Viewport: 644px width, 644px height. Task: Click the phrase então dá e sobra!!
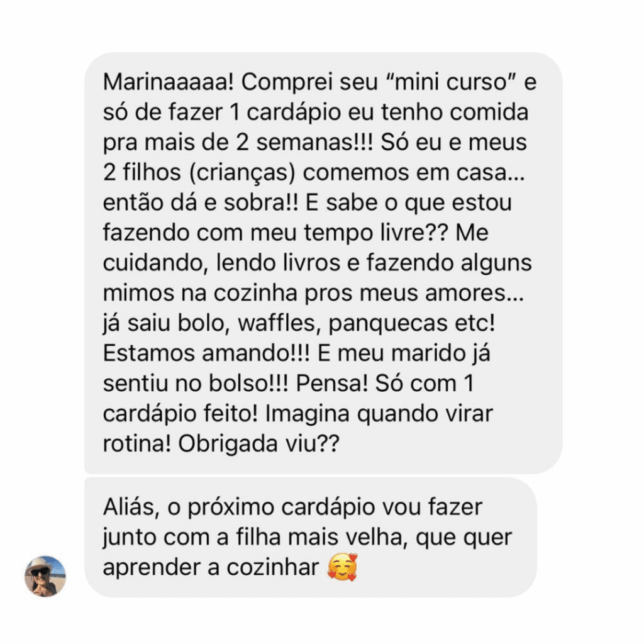click(x=201, y=203)
